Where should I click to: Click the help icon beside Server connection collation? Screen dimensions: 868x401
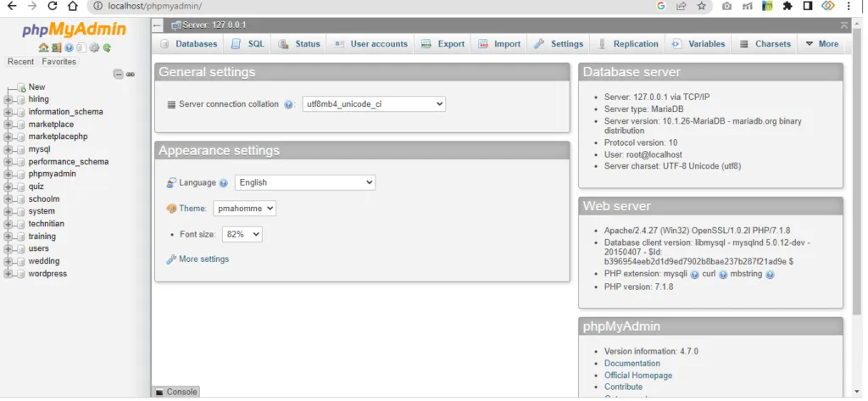click(x=288, y=104)
